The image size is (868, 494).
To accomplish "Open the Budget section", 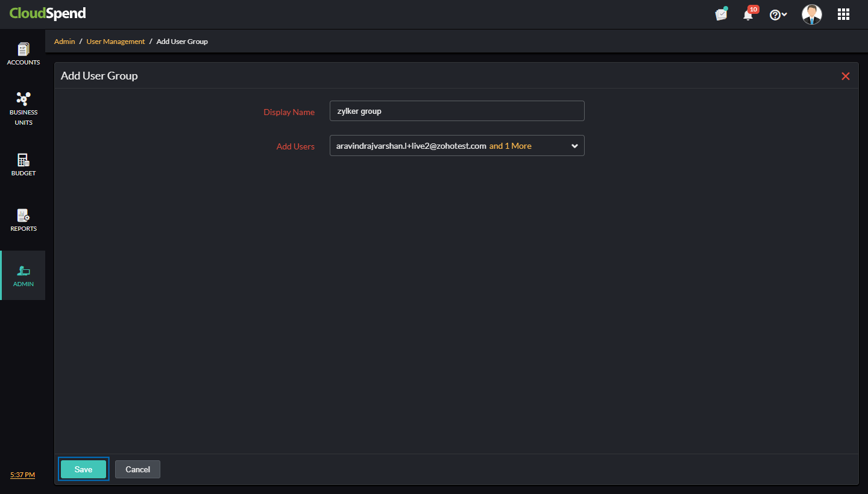I will click(23, 164).
